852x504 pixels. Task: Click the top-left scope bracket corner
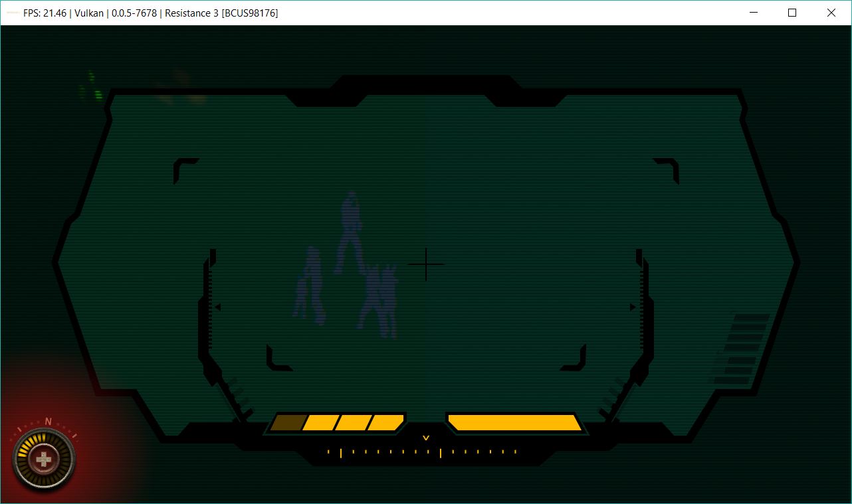click(185, 170)
